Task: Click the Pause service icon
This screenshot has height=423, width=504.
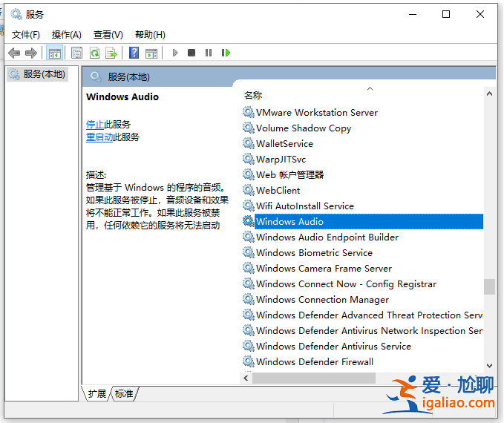Action: [209, 53]
